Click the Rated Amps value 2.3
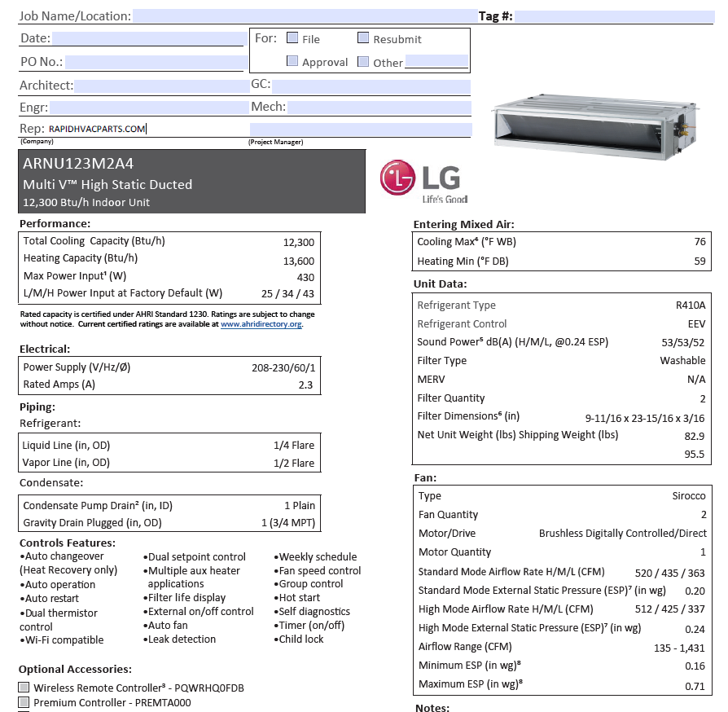The width and height of the screenshot is (728, 712). tap(305, 385)
